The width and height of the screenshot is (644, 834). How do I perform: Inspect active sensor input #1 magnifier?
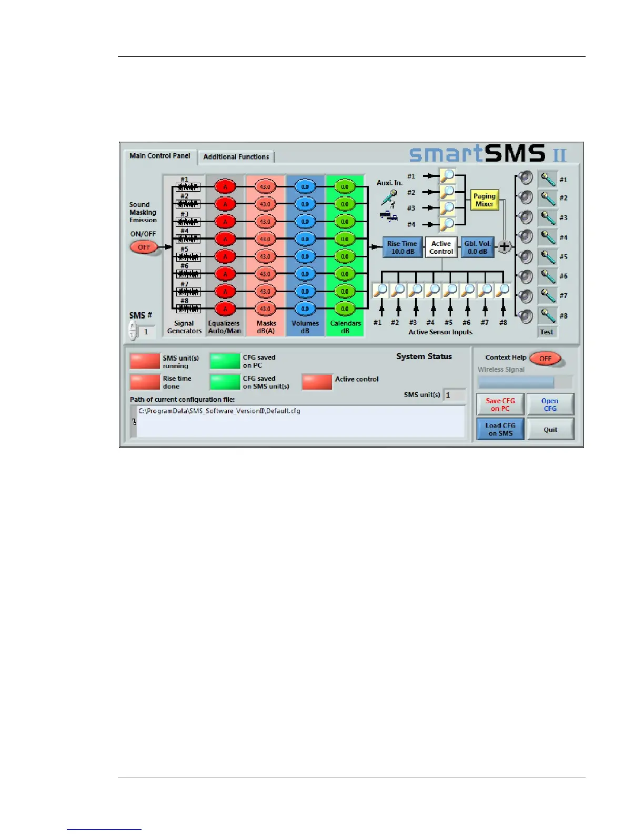pyautogui.click(x=380, y=290)
